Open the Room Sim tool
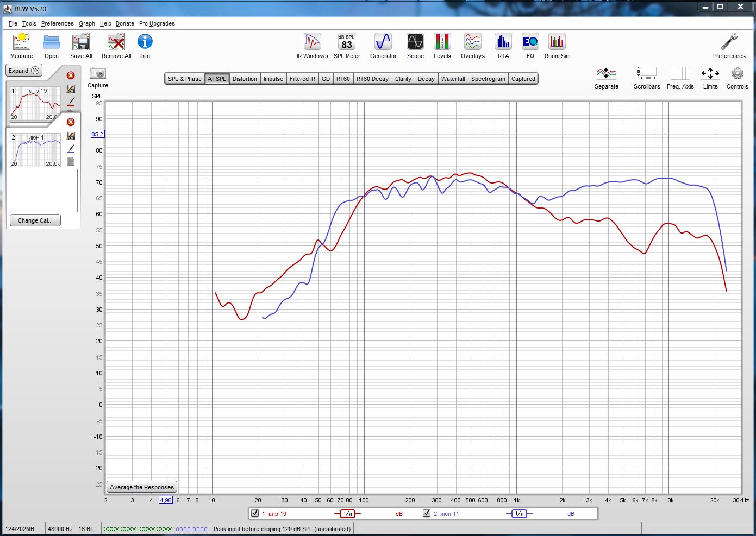The height and width of the screenshot is (536, 756). [x=557, y=43]
